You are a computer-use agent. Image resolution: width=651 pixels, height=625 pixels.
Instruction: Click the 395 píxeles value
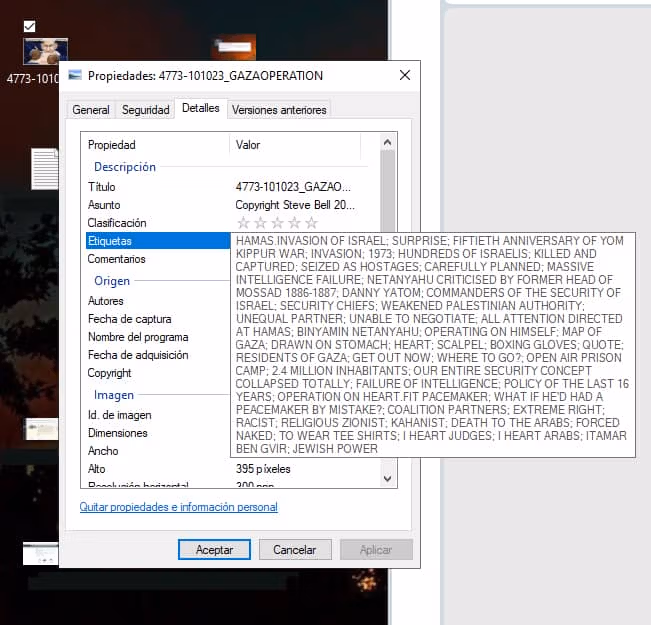click(x=263, y=469)
